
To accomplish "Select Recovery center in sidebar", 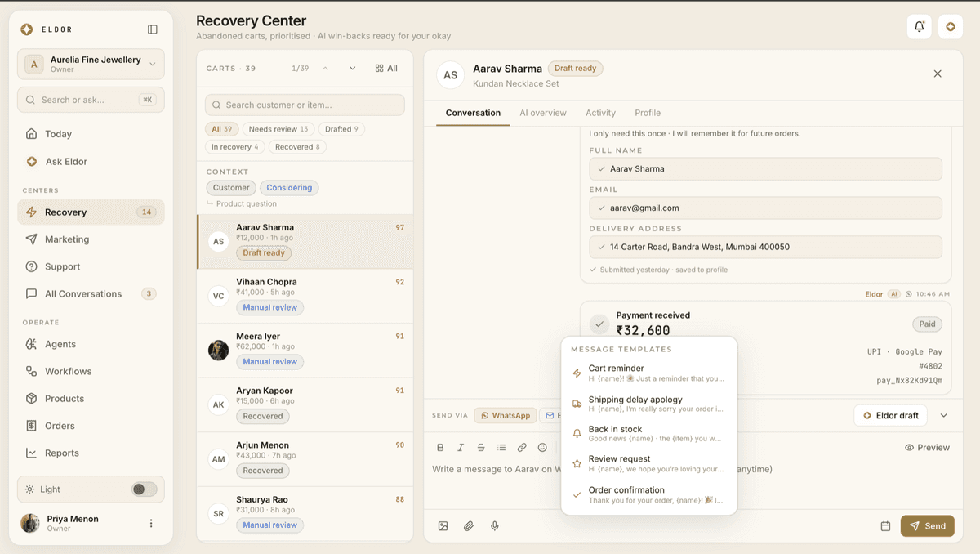I will click(x=91, y=212).
